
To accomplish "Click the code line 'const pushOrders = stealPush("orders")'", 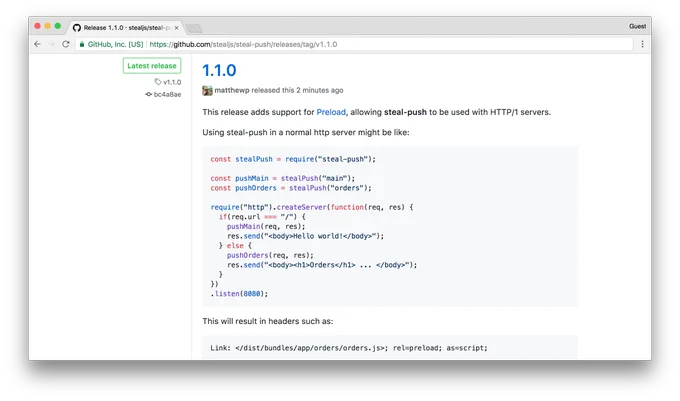I will point(291,188).
